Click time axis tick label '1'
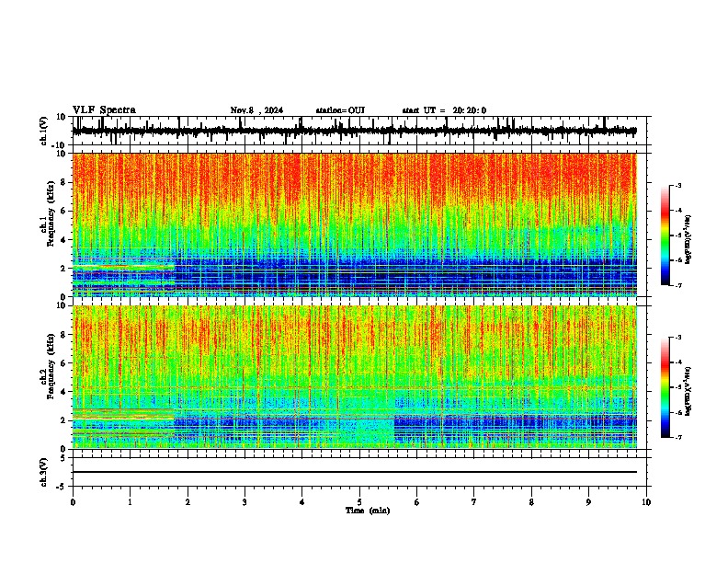This screenshot has height=563, width=728. click(130, 502)
